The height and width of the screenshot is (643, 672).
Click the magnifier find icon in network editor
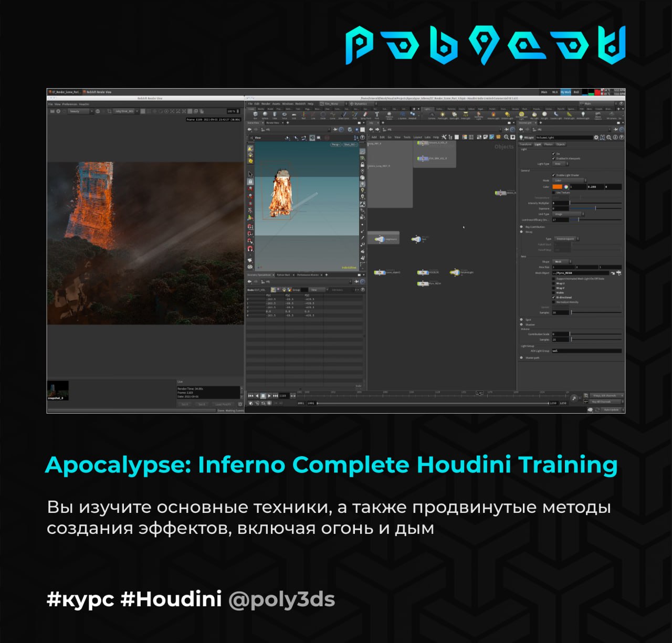click(506, 137)
